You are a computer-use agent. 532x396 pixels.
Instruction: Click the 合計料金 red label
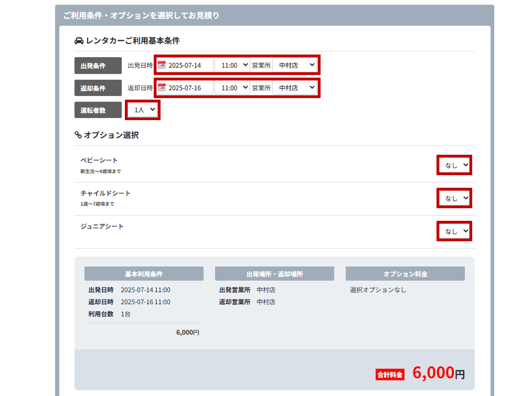[x=390, y=374]
